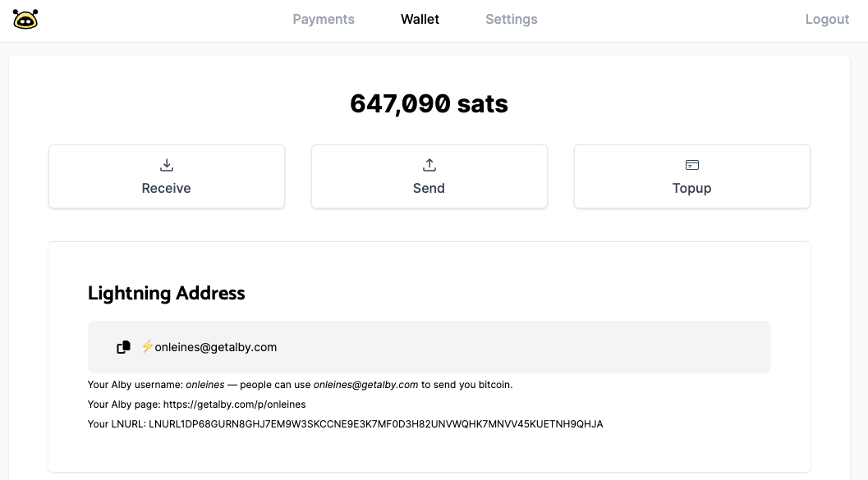Click the upload arrow icon above Send
Viewport: 868px width, 480px height.
click(x=429, y=165)
